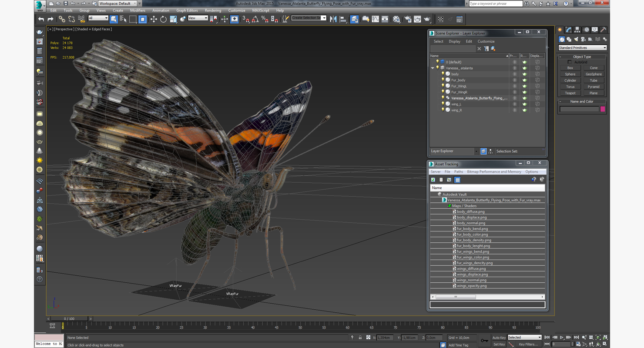This screenshot has height=348, width=644.
Task: Open the key mode Selected dropdown
Action: tap(524, 338)
